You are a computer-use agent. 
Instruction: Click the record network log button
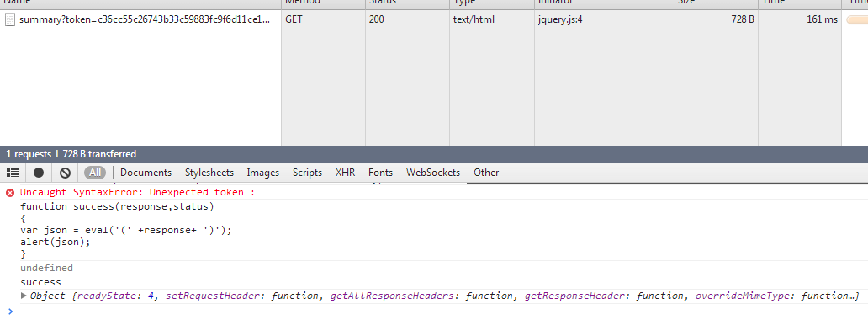[x=39, y=173]
